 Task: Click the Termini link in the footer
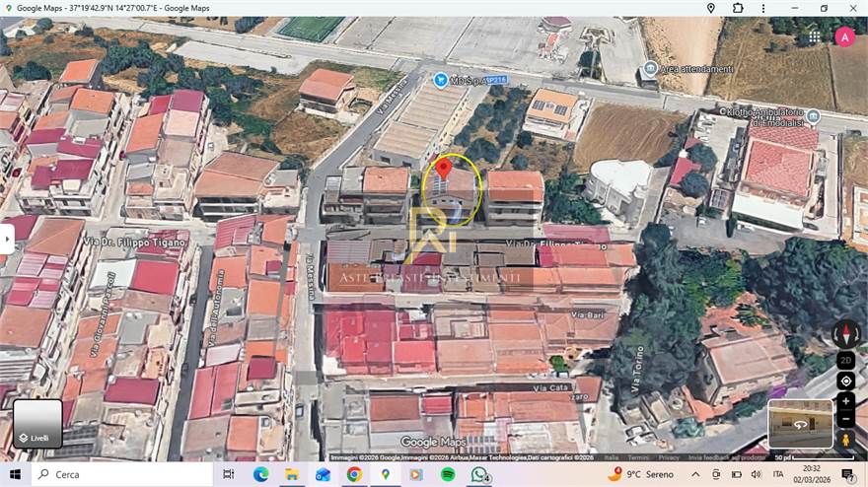(x=639, y=457)
